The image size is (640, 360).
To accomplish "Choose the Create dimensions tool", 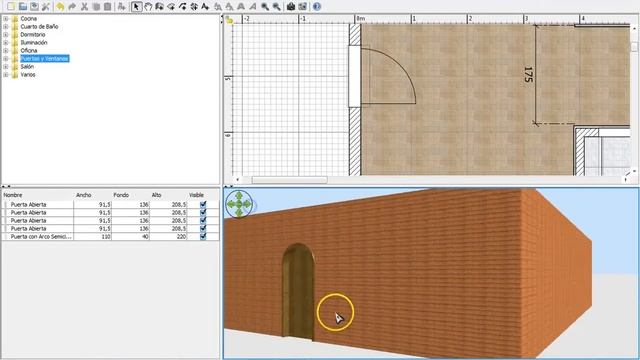I will click(194, 7).
